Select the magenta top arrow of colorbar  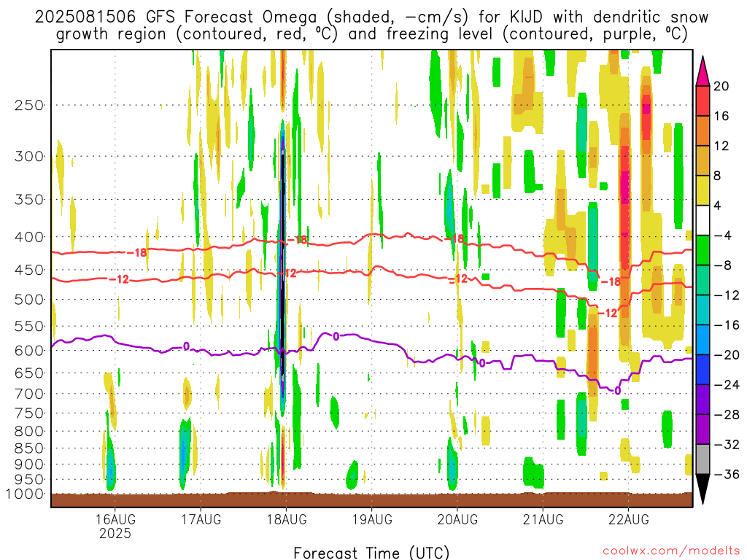pyautogui.click(x=703, y=71)
